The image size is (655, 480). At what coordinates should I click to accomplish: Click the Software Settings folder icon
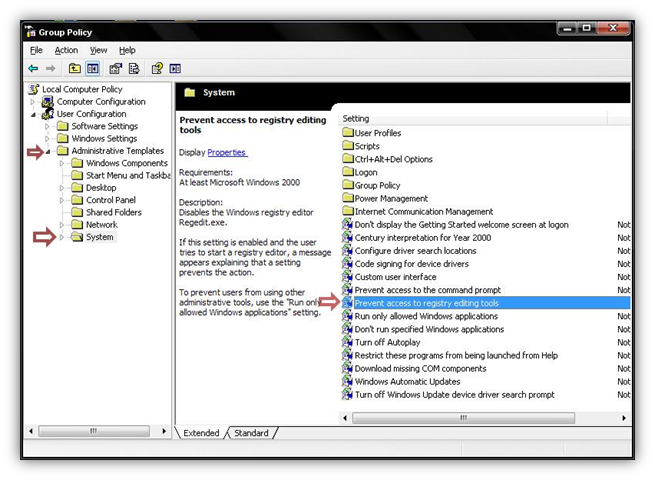click(x=63, y=126)
